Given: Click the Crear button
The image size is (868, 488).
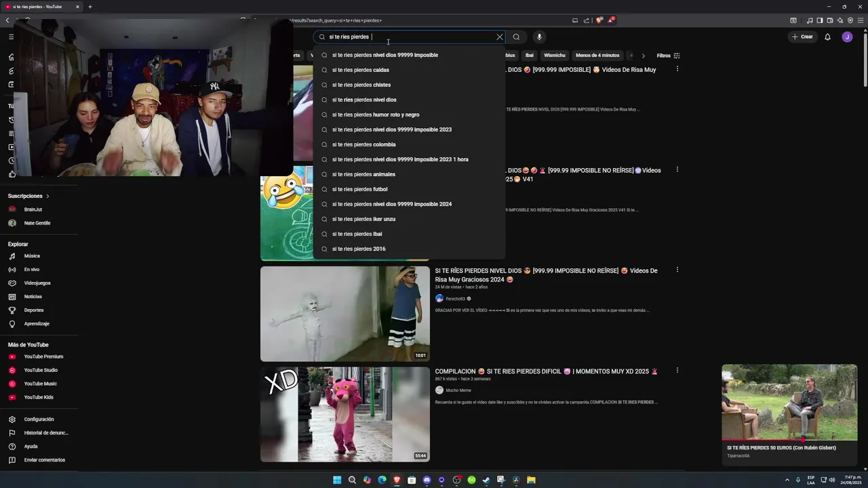Looking at the screenshot, I should (802, 37).
